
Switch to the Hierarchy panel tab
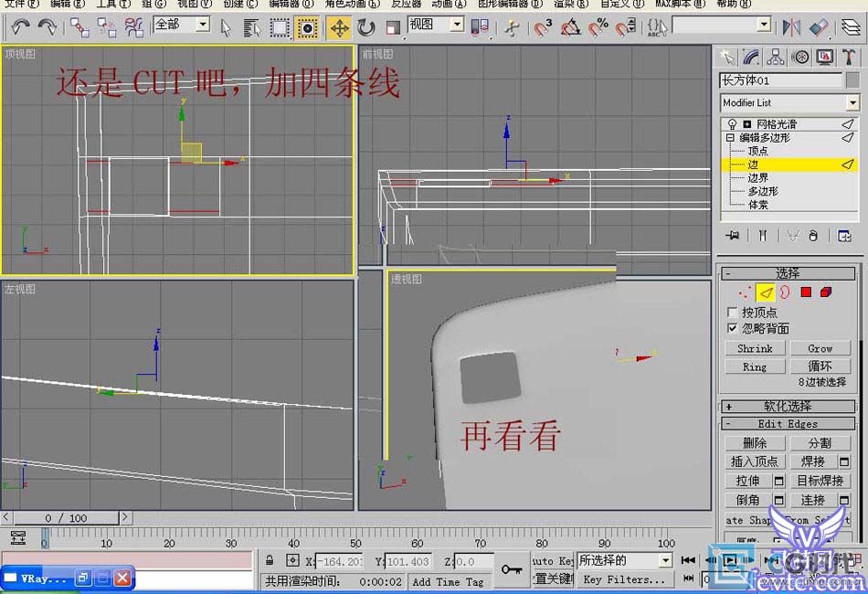[776, 57]
